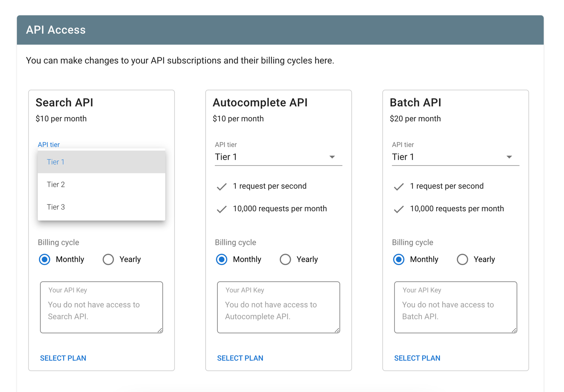The width and height of the screenshot is (564, 392).
Task: Click checkmark beside Batch's 1 request per second
Action: point(398,186)
